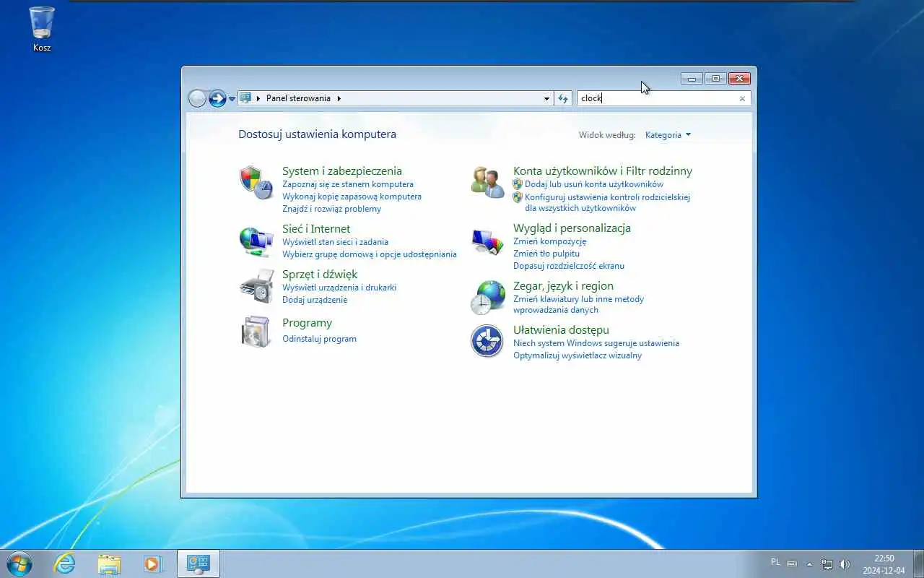Open the Kategoria view dropdown
This screenshot has width=924, height=578.
click(x=668, y=135)
